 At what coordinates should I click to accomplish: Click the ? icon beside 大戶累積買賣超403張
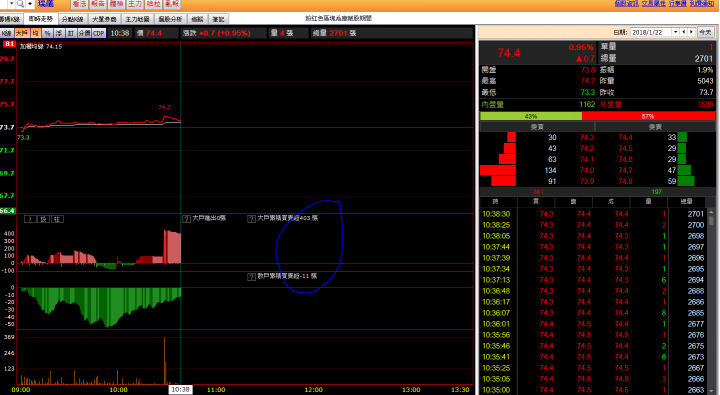(251, 219)
